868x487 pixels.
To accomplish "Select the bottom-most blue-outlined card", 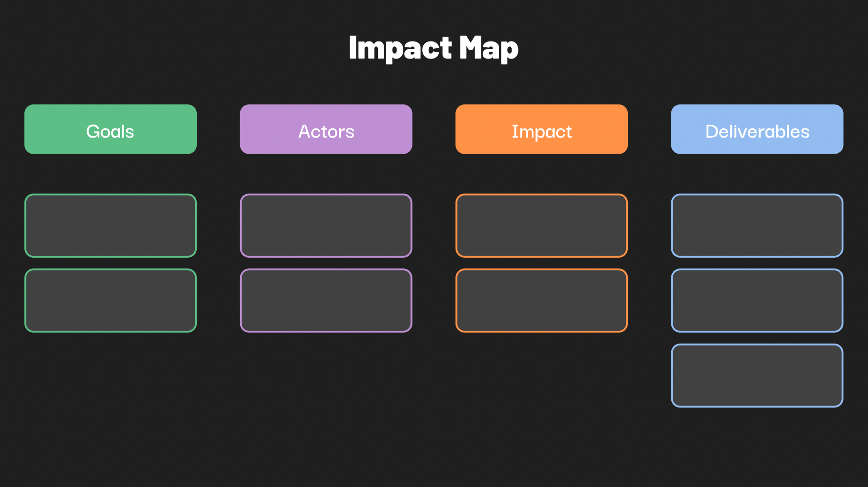I will [757, 376].
